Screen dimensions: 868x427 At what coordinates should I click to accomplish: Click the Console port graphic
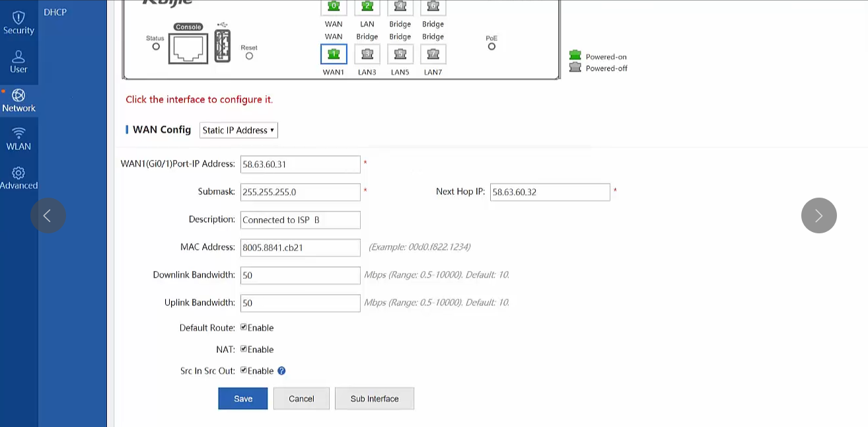[188, 48]
